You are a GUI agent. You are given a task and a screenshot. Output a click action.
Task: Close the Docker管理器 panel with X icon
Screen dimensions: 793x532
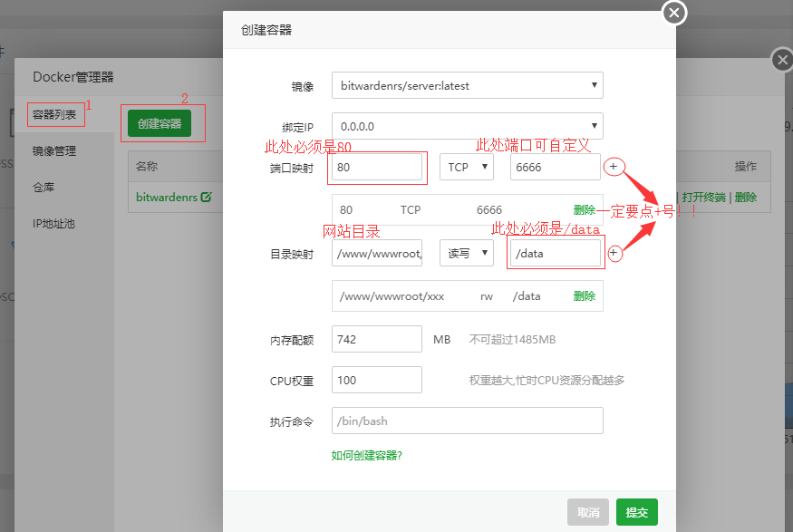tap(782, 61)
